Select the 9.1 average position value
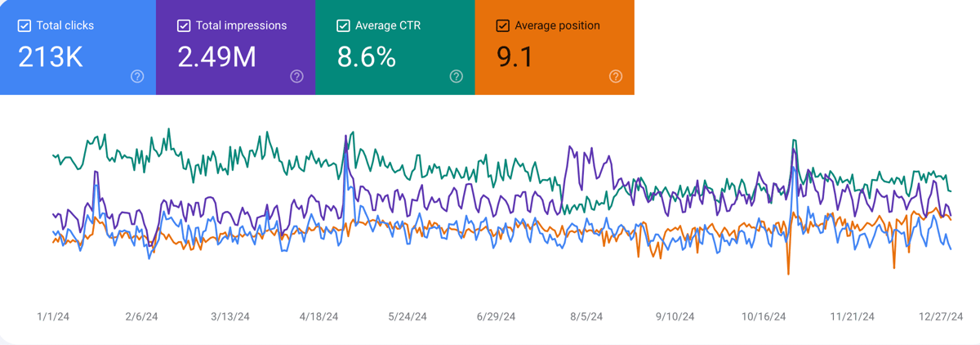This screenshot has width=980, height=345. 515,56
